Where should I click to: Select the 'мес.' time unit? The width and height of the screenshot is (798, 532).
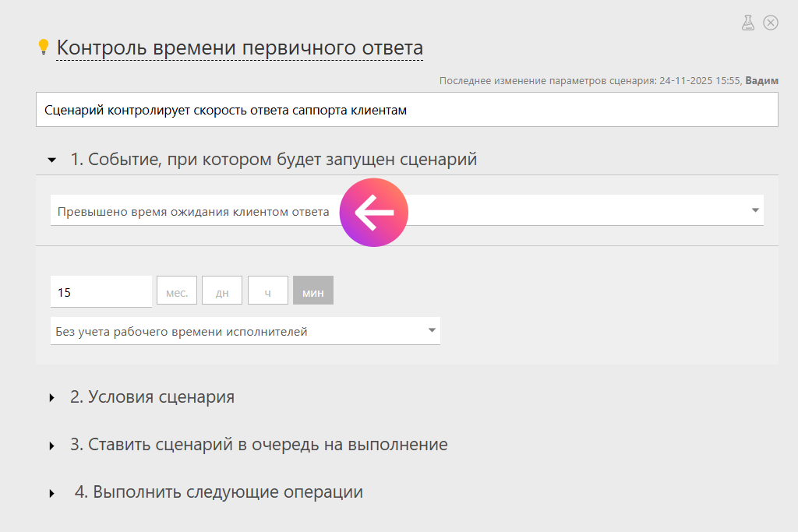[x=177, y=292]
